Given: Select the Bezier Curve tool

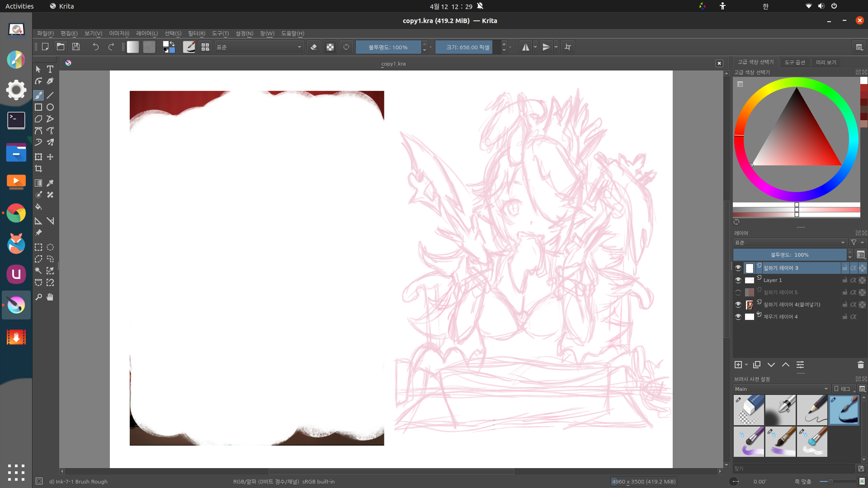Looking at the screenshot, I should point(38,131).
